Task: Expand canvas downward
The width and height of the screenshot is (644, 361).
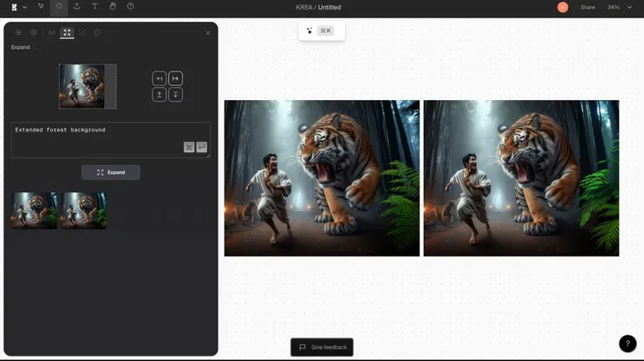Action: tap(176, 95)
